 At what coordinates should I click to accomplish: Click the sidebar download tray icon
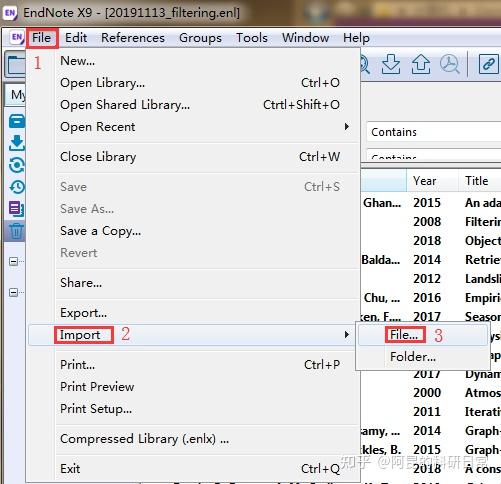click(x=17, y=143)
